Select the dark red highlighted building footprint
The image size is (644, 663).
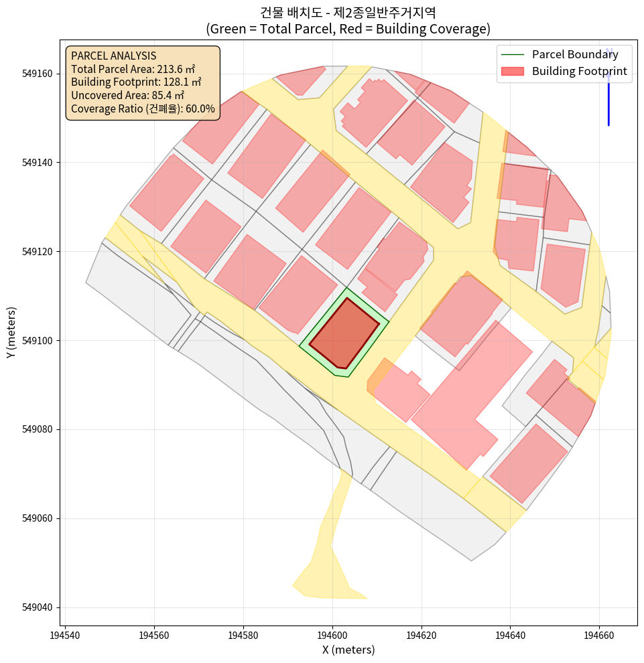pos(343,334)
